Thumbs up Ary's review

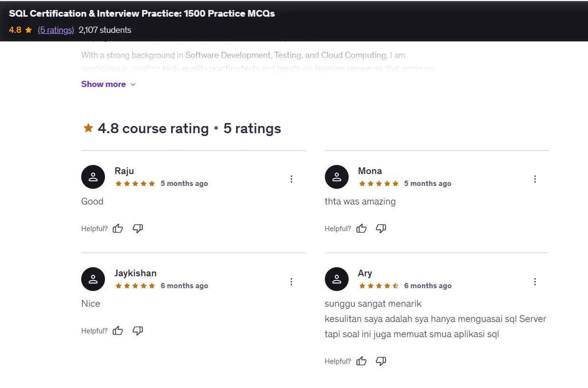click(361, 361)
